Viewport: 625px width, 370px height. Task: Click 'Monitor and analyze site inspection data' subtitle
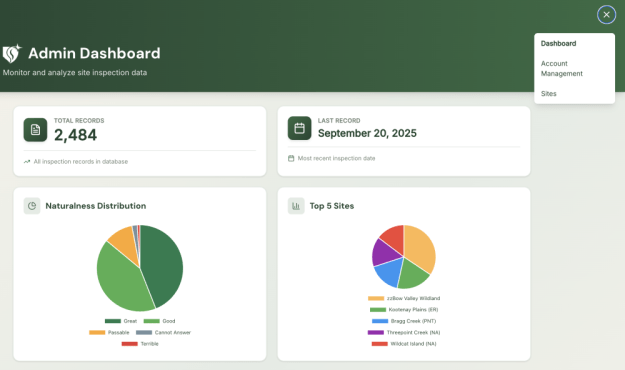(75, 73)
